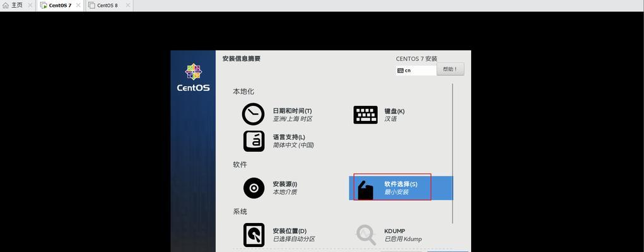The image size is (644, 252).
Task: Click the 帮助! help button
Action: click(450, 69)
